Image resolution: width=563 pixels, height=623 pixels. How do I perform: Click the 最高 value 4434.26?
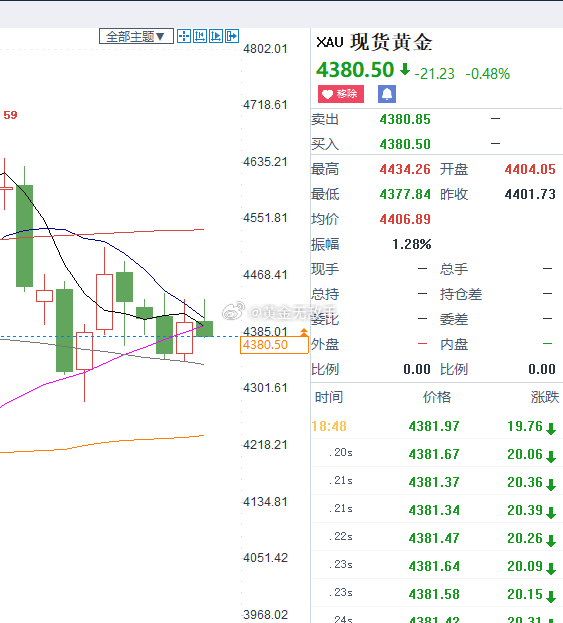tap(405, 169)
